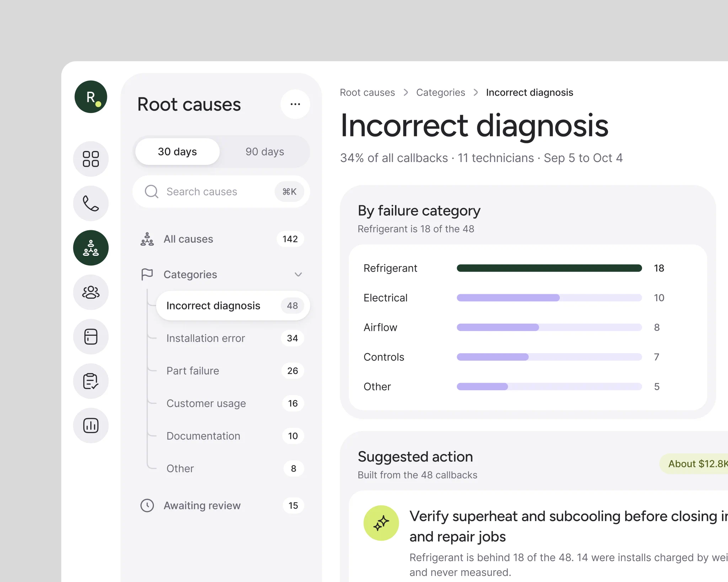Click the flag icon beside Categories
The image size is (728, 582).
tap(147, 274)
